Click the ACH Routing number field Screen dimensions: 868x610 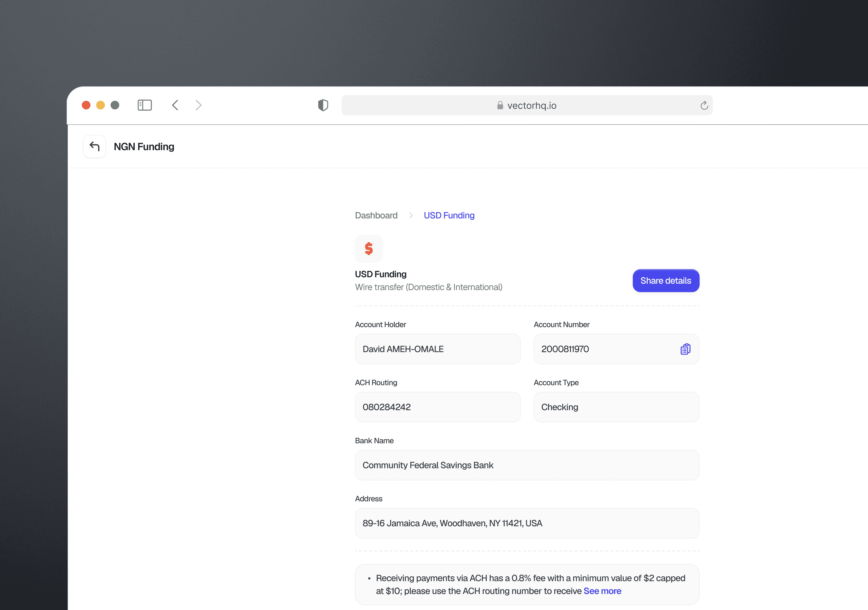[x=437, y=407]
